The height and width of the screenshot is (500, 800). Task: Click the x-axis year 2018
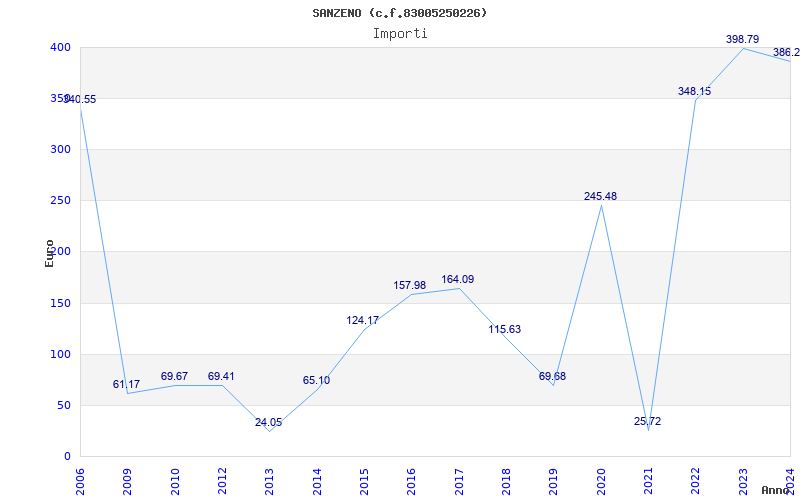coord(506,482)
